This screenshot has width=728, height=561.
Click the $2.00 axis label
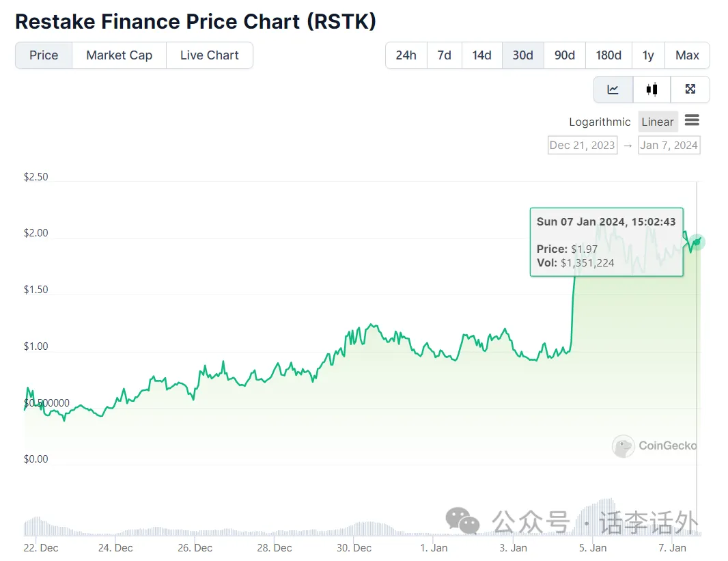click(36, 232)
